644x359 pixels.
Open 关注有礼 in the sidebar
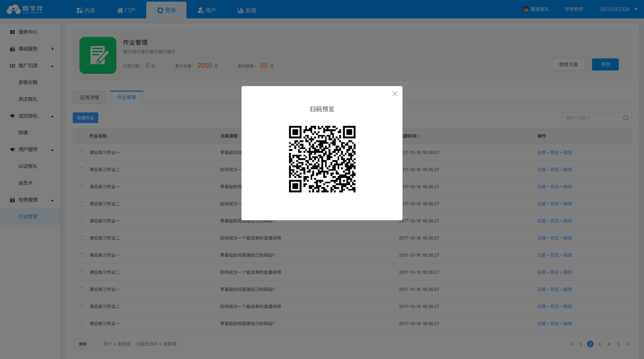[28, 99]
